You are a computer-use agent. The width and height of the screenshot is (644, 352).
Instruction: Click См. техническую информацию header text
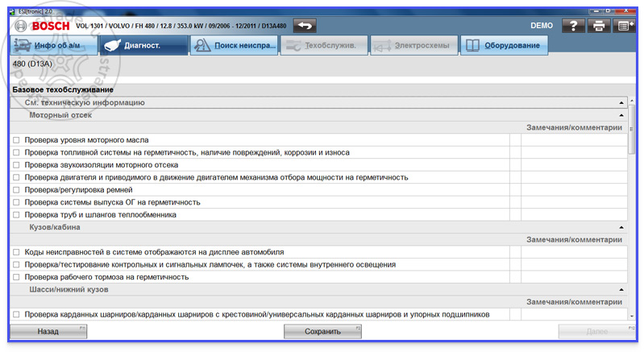(x=85, y=102)
